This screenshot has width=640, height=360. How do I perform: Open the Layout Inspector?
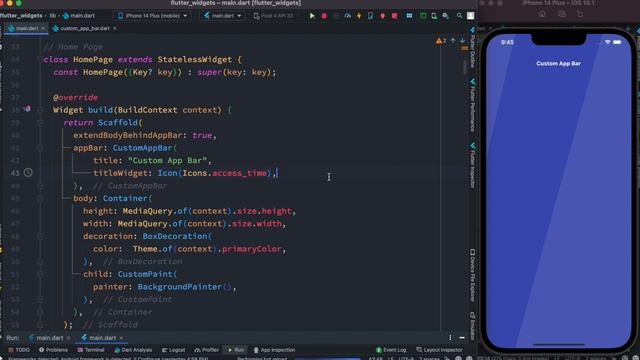tap(439, 350)
